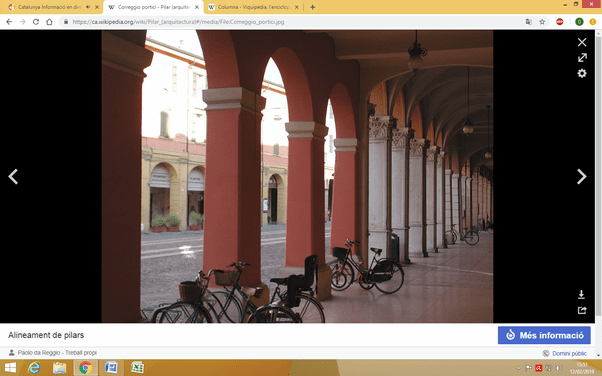602x376 pixels.
Task: Bookmark this page with the star icon
Action: (x=542, y=22)
